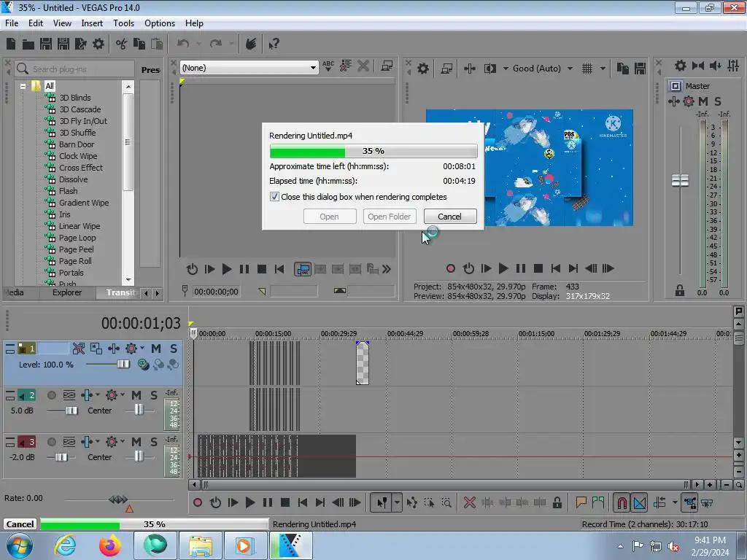Click Copy snapshot to clipboard icon
This screenshot has height=560, width=747.
(622, 69)
